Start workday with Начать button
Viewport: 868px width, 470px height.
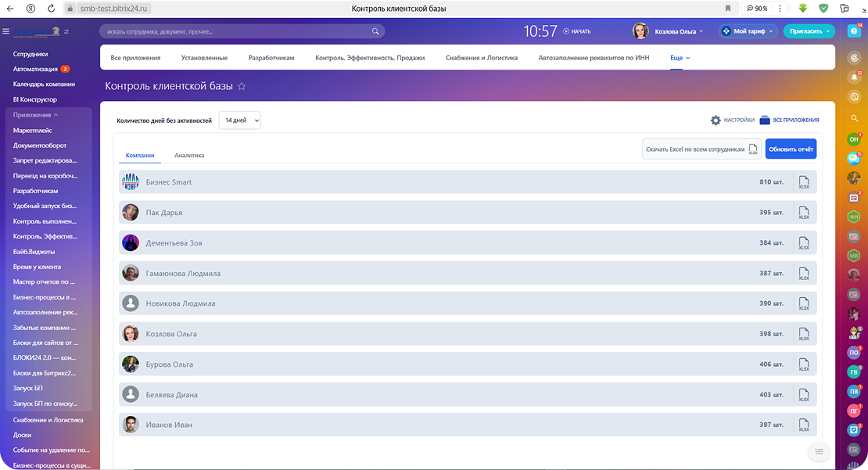[x=577, y=31]
